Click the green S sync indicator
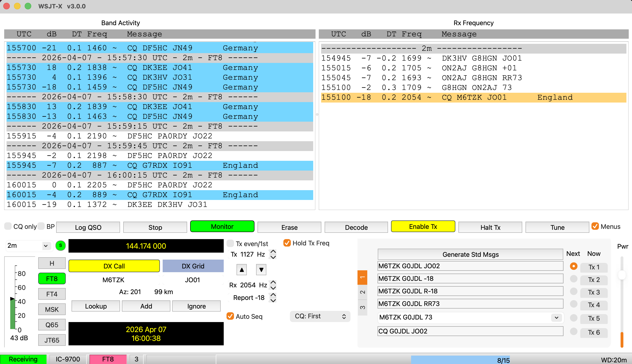This screenshot has width=632, height=364. (60, 245)
